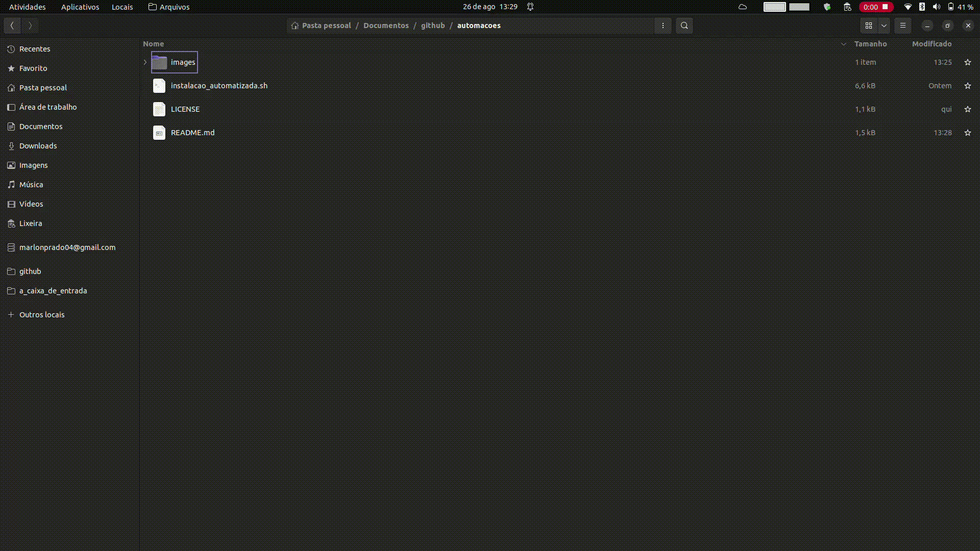Expand the images folder tree item

tap(144, 62)
